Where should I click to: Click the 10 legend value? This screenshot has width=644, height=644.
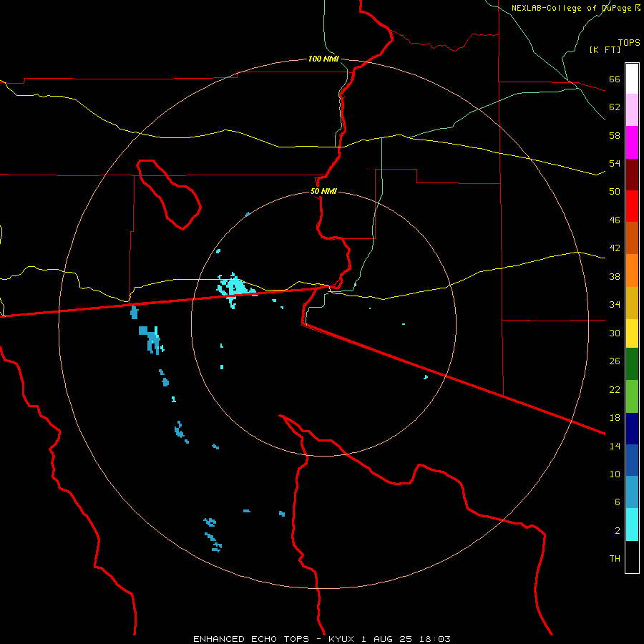(615, 474)
